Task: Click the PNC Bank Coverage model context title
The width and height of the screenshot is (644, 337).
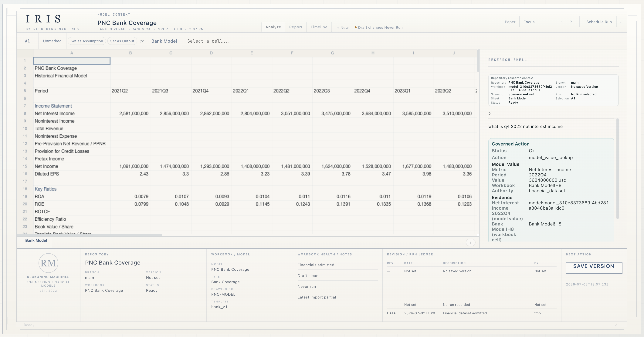Action: click(x=127, y=23)
